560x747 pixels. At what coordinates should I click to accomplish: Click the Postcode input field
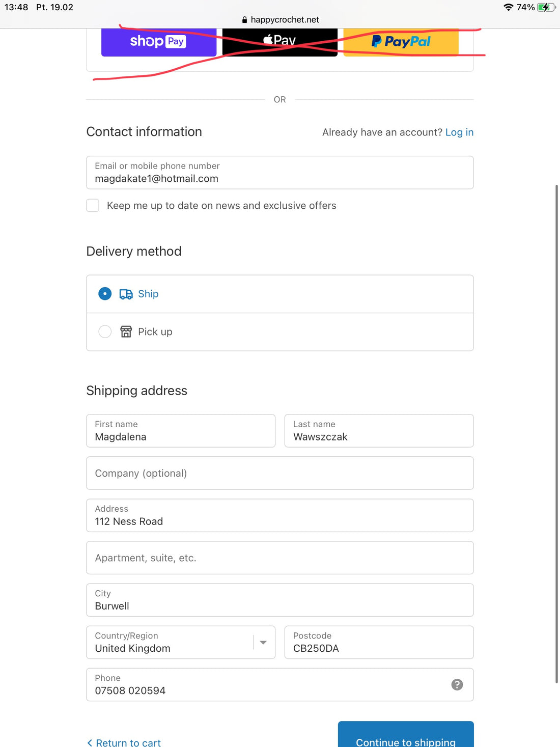point(379,642)
